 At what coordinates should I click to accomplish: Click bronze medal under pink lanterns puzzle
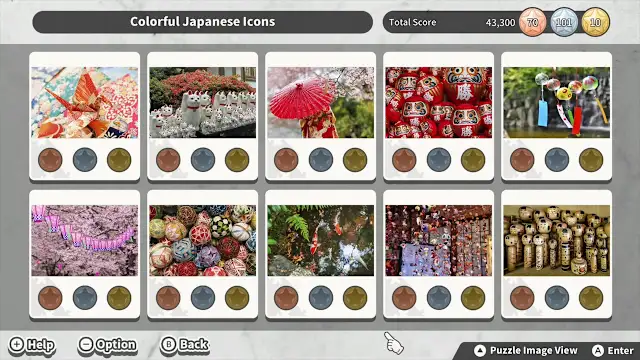50,298
